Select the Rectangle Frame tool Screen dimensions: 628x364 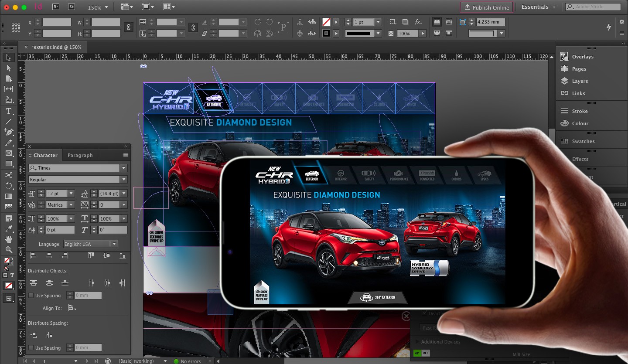[x=8, y=153]
